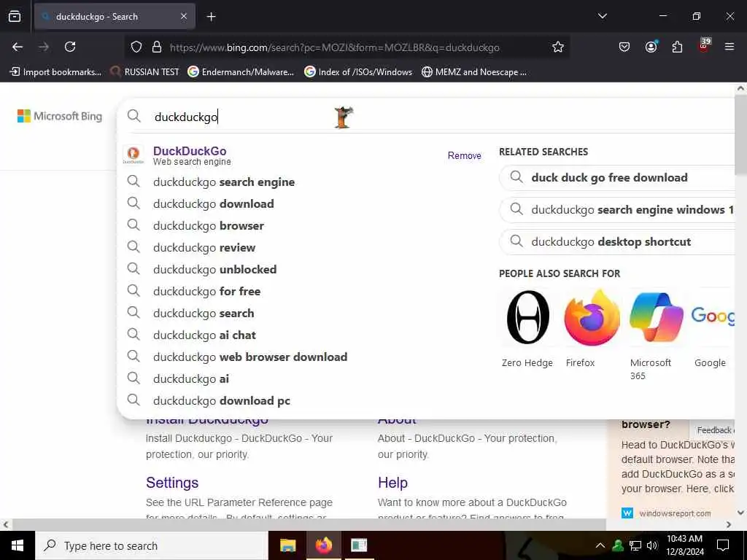Viewport: 747px width, 560px height.
Task: Click Firefox icon in taskbar
Action: tap(323, 545)
